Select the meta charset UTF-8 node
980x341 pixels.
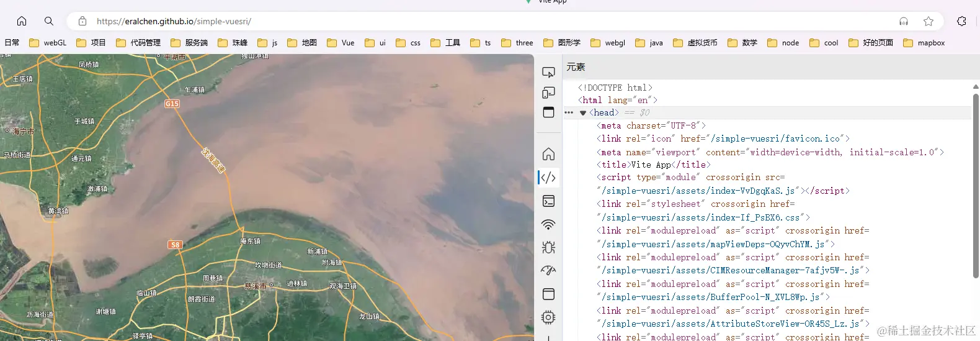click(x=651, y=125)
